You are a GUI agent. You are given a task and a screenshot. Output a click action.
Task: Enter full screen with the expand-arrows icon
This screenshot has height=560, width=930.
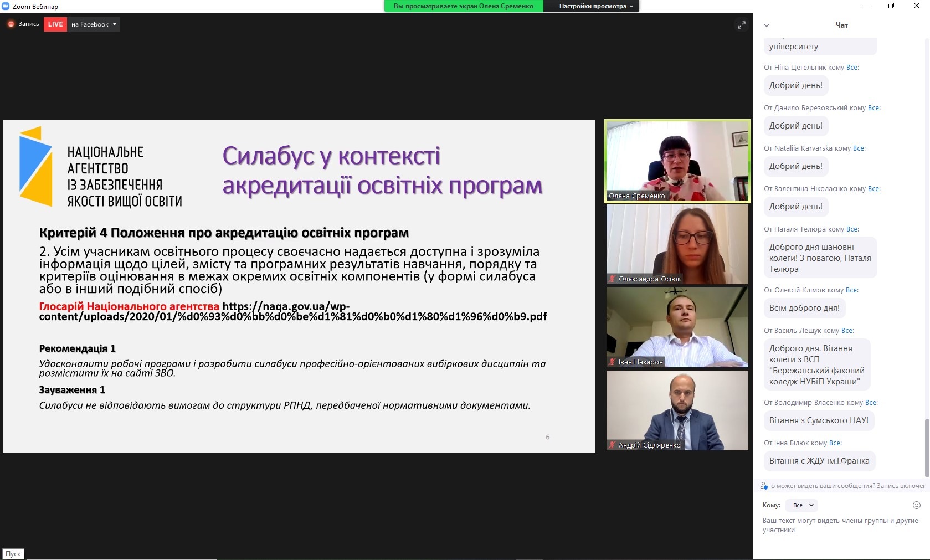[741, 25]
